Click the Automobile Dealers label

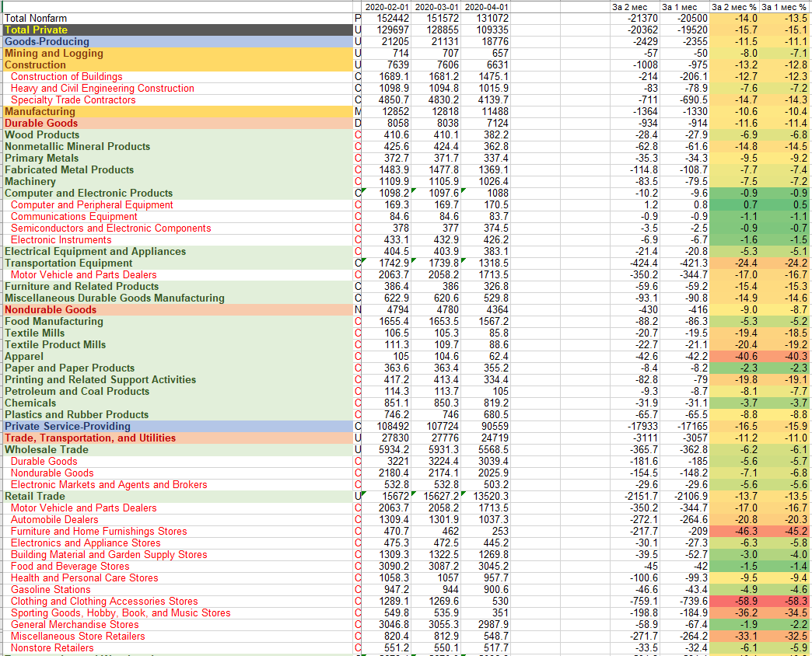coord(54,519)
